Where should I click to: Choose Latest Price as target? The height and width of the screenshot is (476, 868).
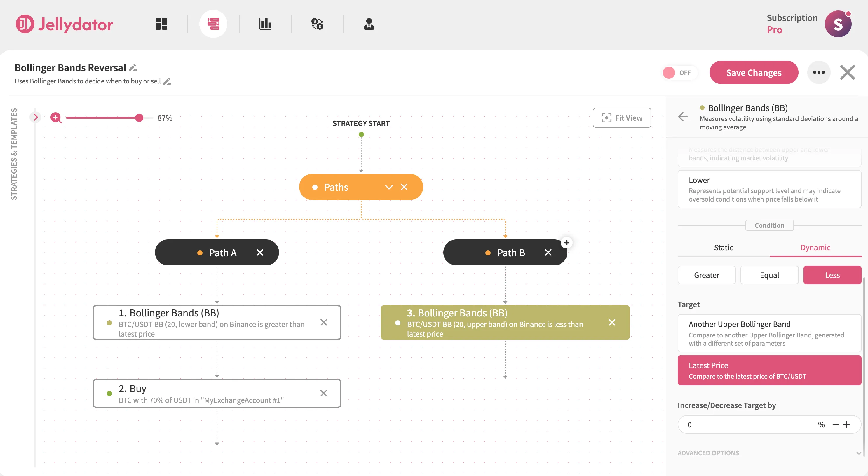click(769, 370)
